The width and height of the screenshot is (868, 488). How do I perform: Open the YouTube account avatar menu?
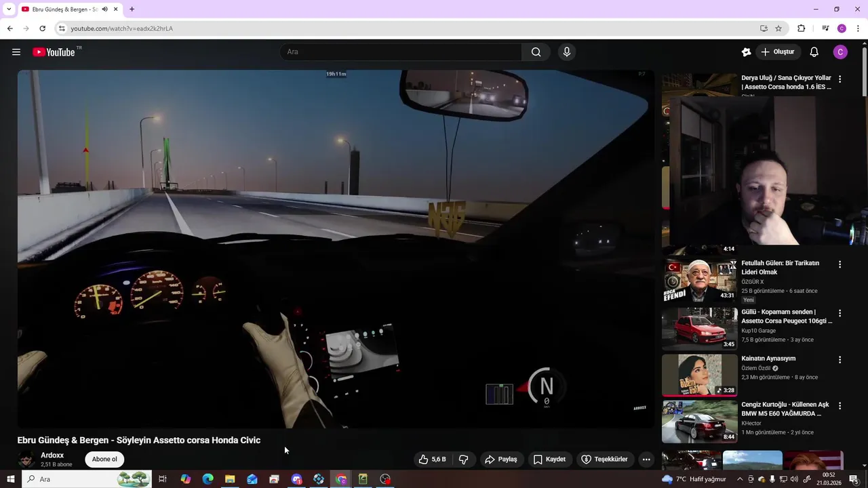point(840,52)
